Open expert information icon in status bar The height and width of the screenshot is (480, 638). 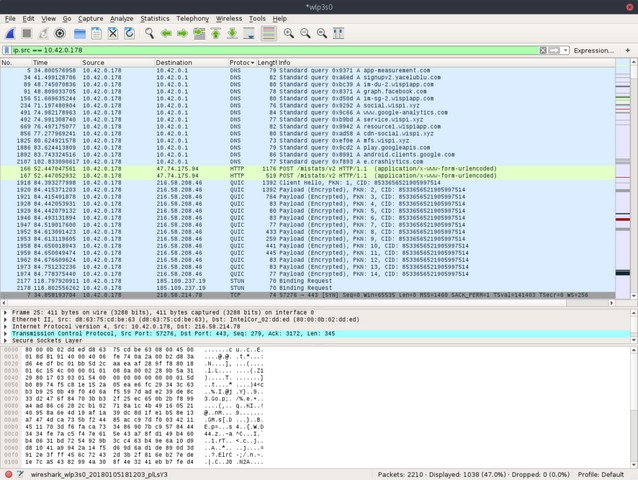click(7, 473)
